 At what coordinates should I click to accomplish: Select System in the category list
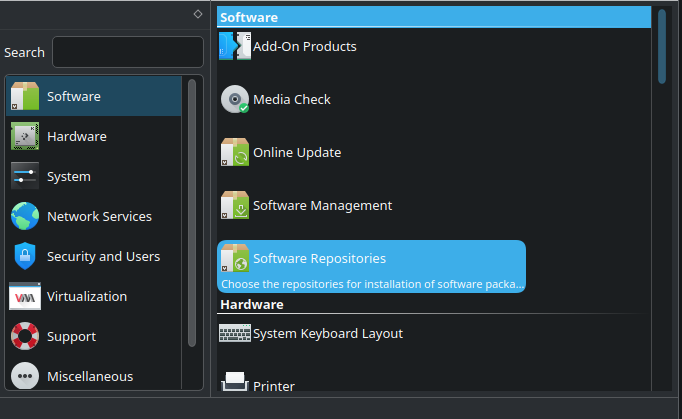click(68, 176)
